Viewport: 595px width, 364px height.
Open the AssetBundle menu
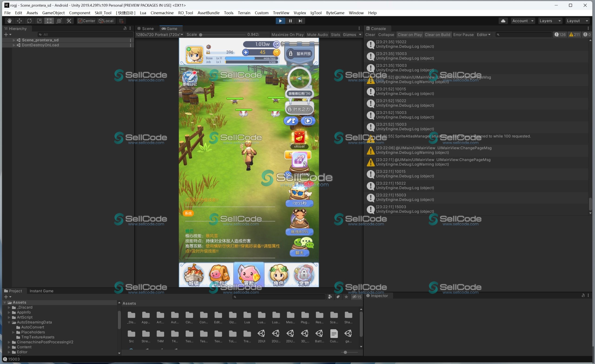tap(208, 13)
